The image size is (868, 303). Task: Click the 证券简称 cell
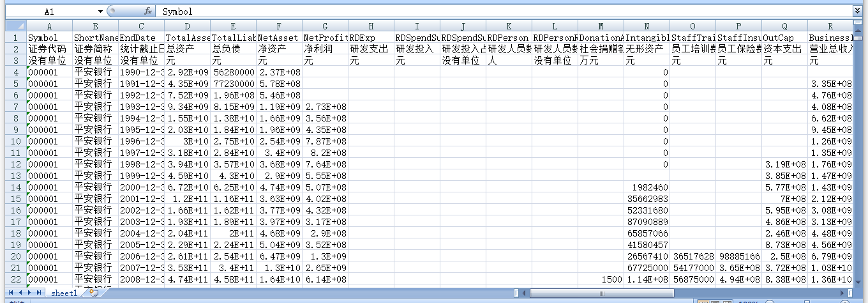click(95, 49)
